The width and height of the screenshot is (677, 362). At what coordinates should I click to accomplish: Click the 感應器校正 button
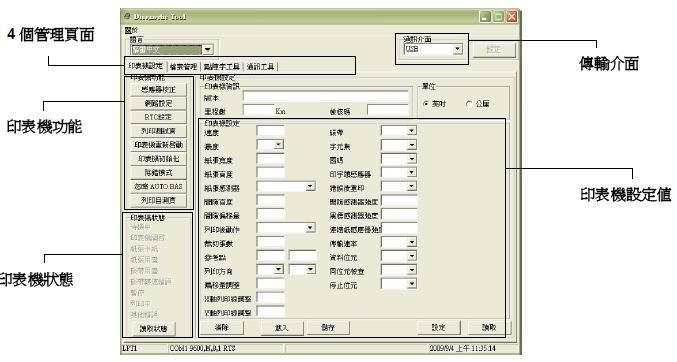pos(158,89)
